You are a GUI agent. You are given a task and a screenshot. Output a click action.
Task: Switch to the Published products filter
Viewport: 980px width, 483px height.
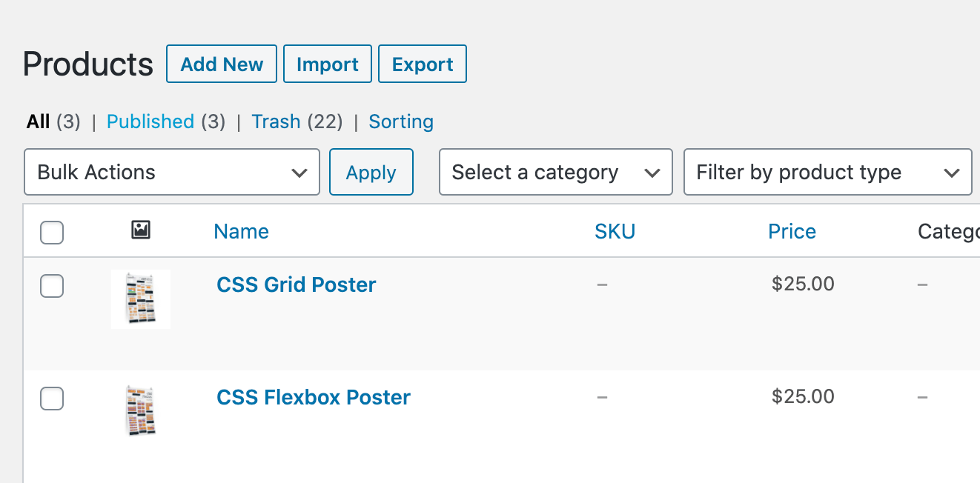150,121
